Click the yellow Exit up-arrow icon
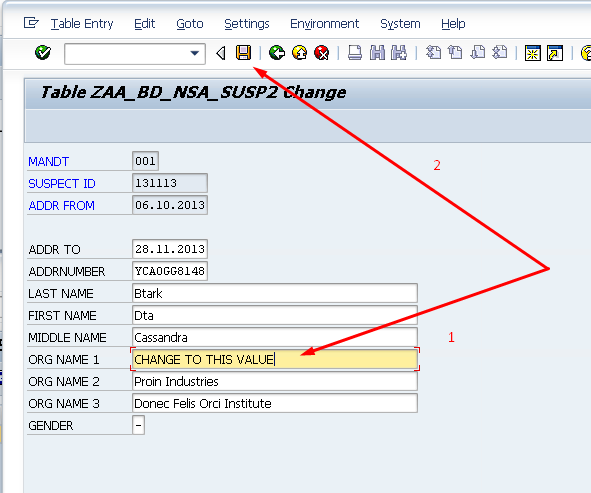Image resolution: width=591 pixels, height=493 pixels. coord(300,53)
